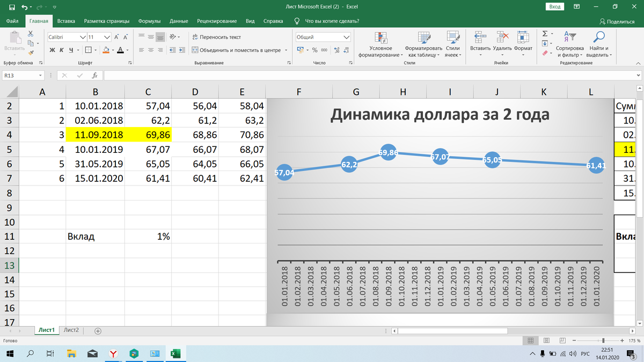Decrease font size with the smaller A icon
The image size is (644, 362).
click(x=126, y=37)
